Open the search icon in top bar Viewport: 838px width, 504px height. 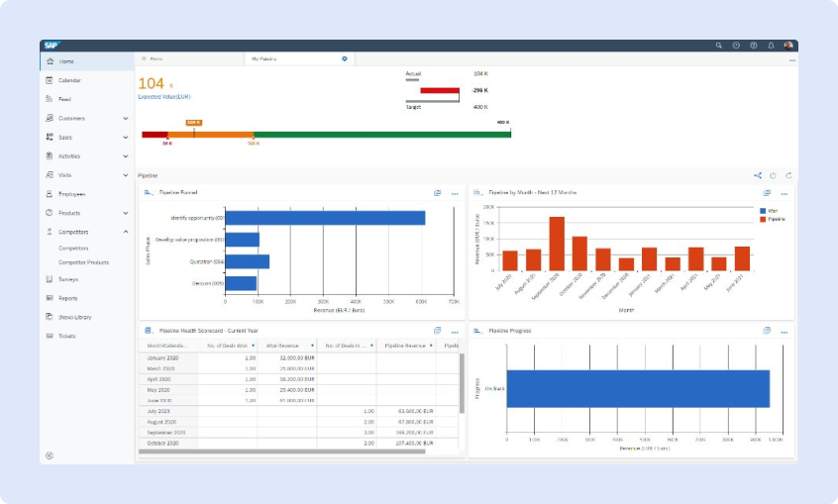pos(719,46)
